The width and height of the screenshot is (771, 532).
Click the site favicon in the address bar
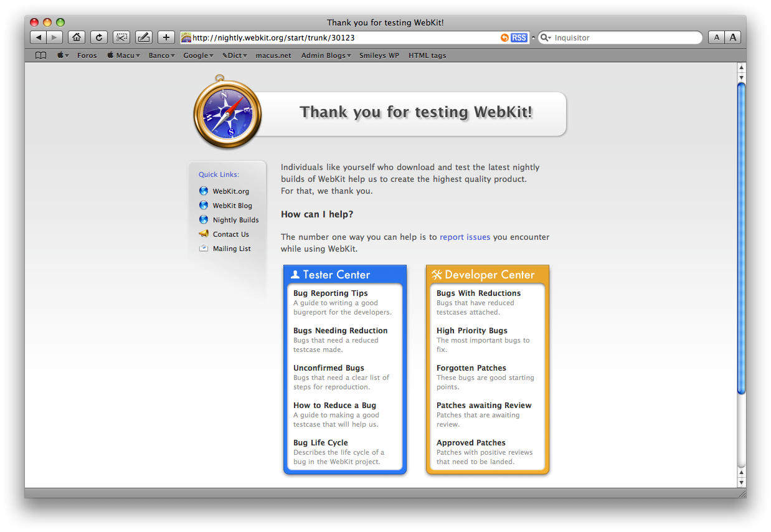coord(186,37)
